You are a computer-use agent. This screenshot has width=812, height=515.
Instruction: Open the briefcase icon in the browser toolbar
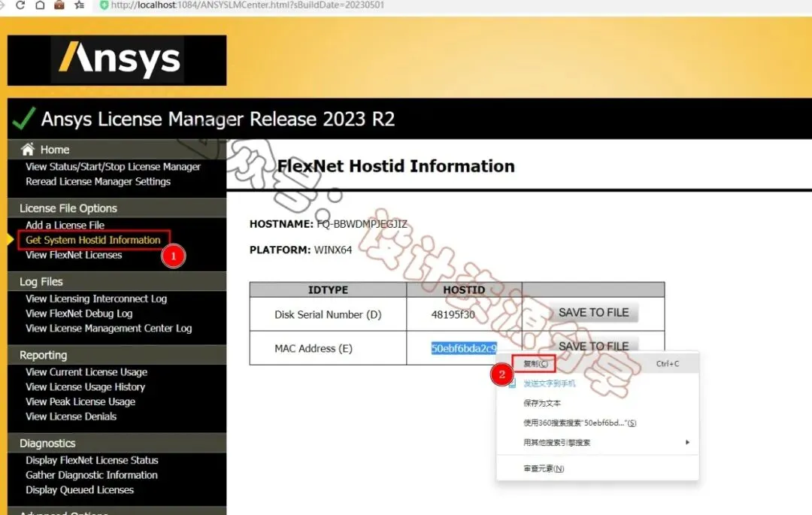point(59,5)
